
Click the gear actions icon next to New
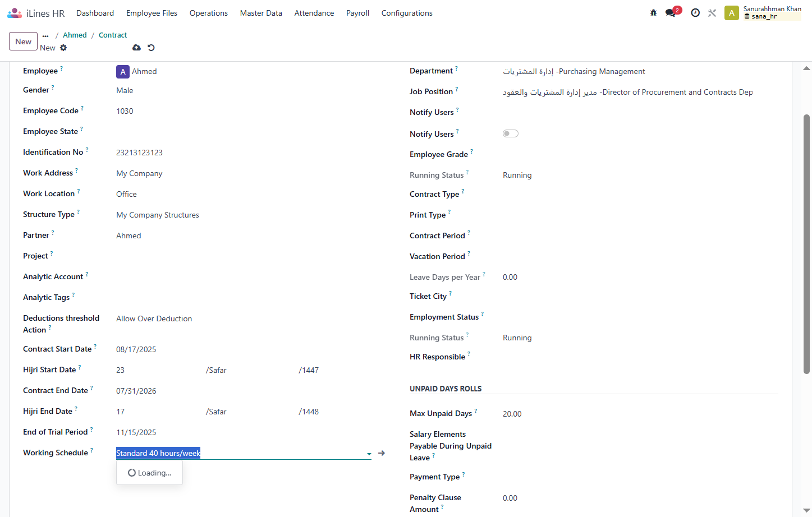tap(63, 48)
